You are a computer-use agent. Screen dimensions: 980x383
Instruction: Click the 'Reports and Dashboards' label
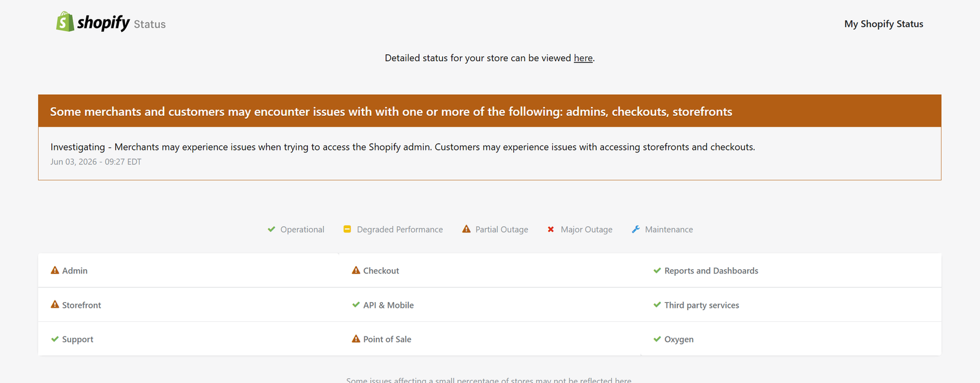click(x=711, y=270)
